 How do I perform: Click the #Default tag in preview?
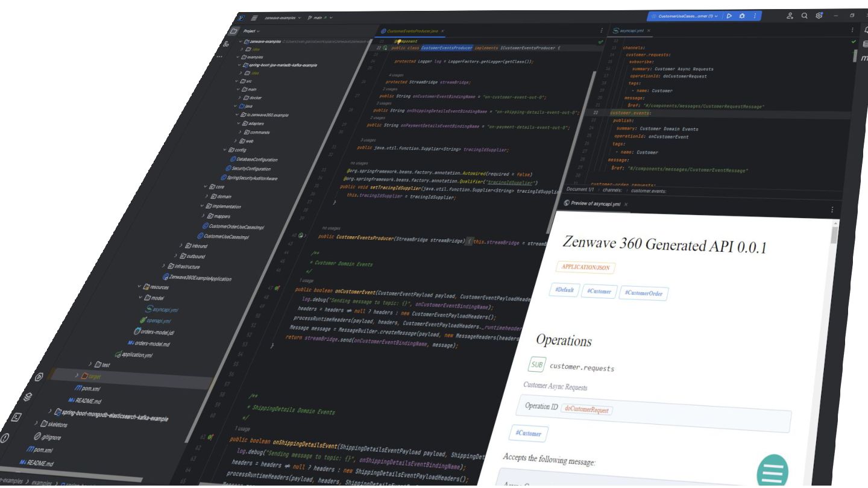point(564,290)
